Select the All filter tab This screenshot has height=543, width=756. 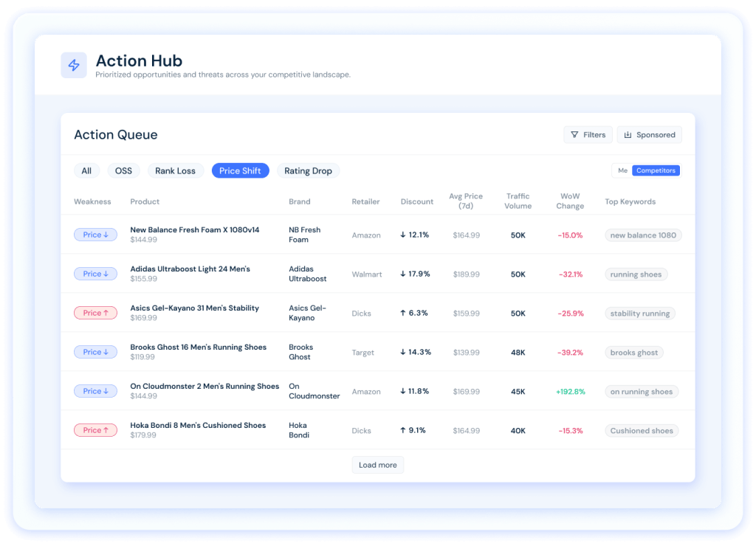(86, 170)
